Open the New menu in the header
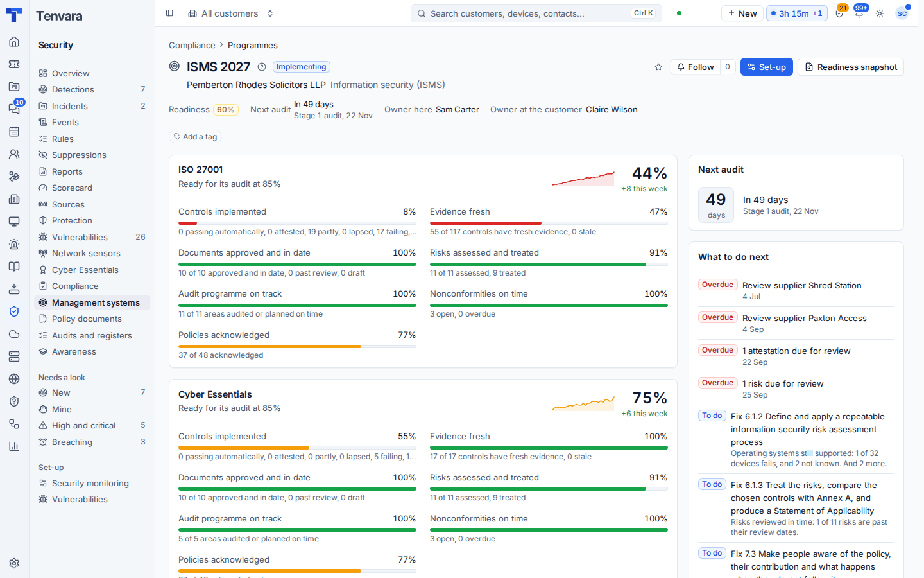Screen dimensions: 924x578 click(742, 13)
